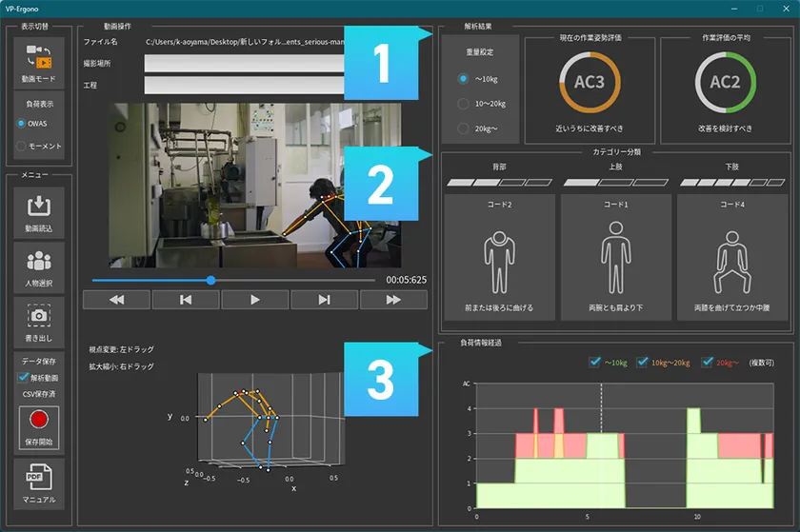This screenshot has width=800, height=532.
Task: Click the analyzed video preview frame
Action: (x=254, y=186)
